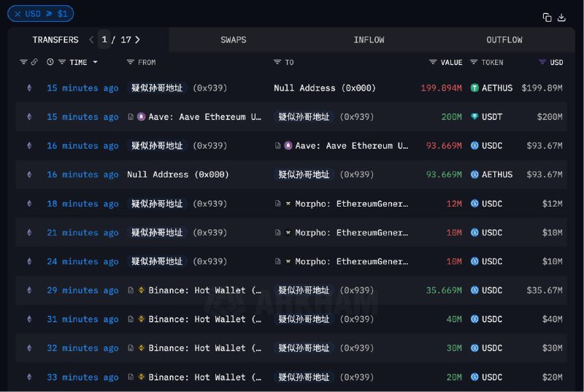The image size is (584, 392).
Task: Go to previous transfers page
Action: (91, 39)
